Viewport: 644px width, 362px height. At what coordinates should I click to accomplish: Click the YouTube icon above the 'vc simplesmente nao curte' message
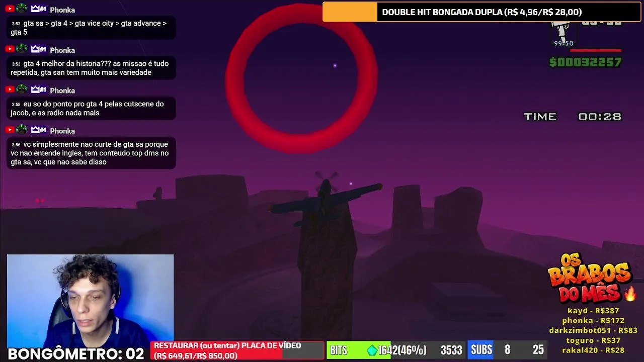click(x=10, y=129)
